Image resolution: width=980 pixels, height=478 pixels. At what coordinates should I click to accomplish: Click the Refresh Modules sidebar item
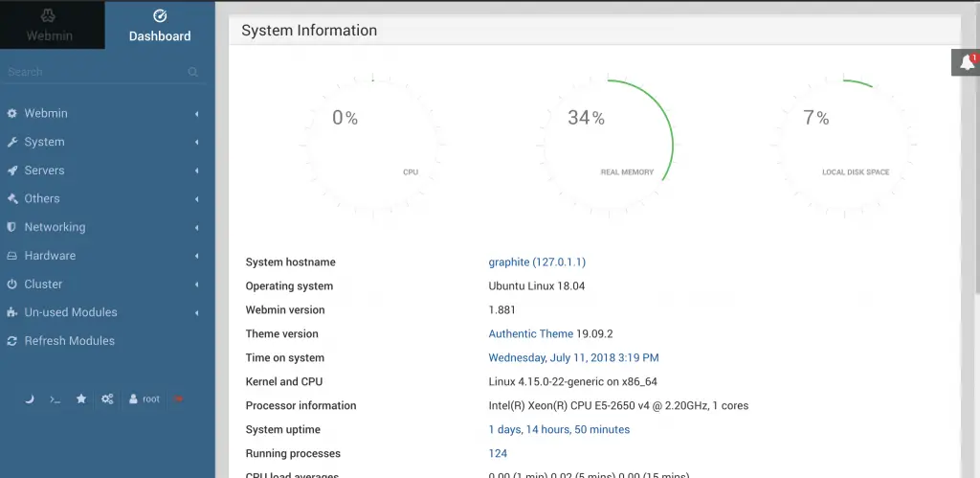(69, 341)
